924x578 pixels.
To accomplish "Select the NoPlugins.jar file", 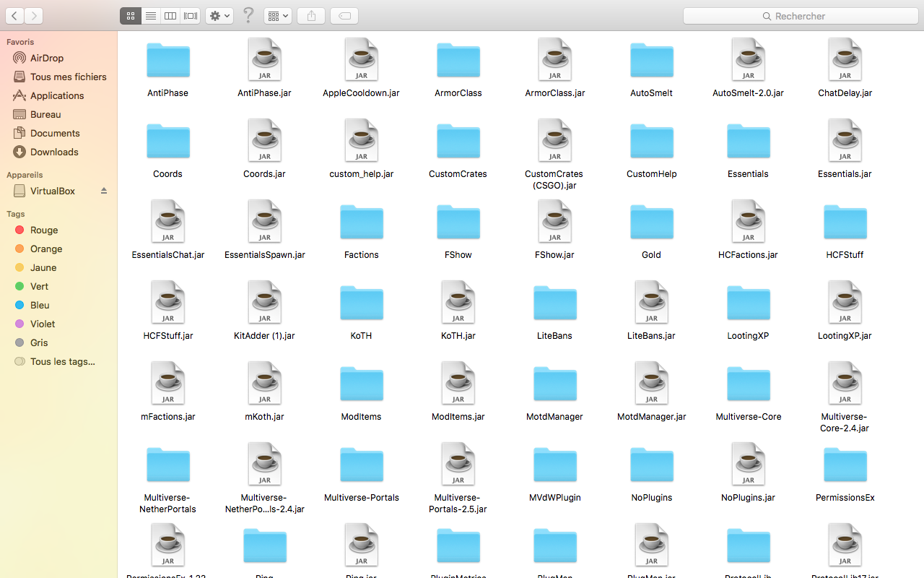I will pos(749,465).
